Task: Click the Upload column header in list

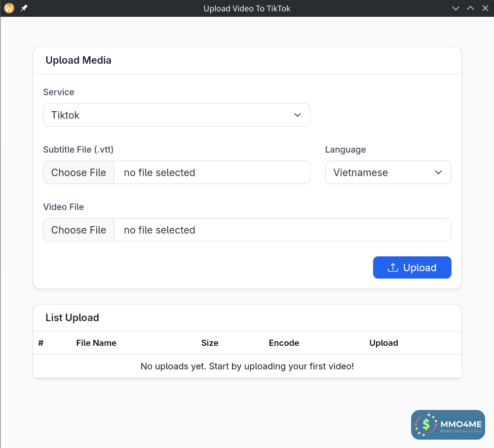Action: 383,343
